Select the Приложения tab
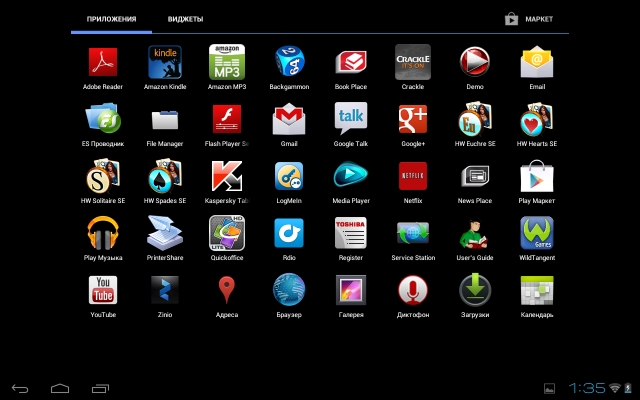 [x=112, y=19]
